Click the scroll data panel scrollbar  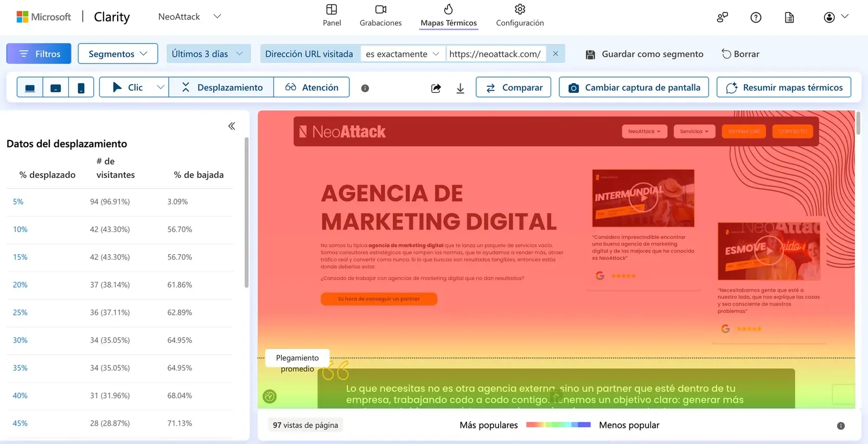coord(246,212)
